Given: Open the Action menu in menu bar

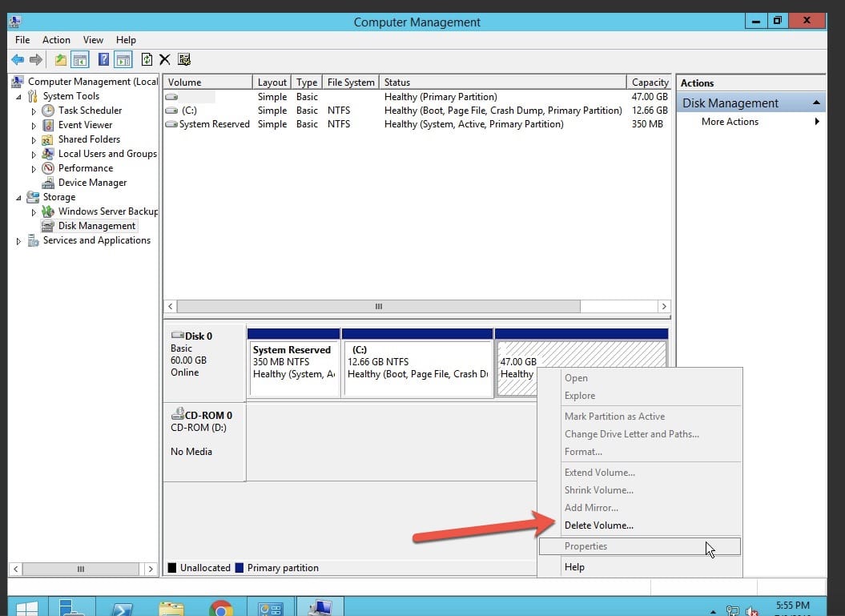Looking at the screenshot, I should tap(56, 39).
